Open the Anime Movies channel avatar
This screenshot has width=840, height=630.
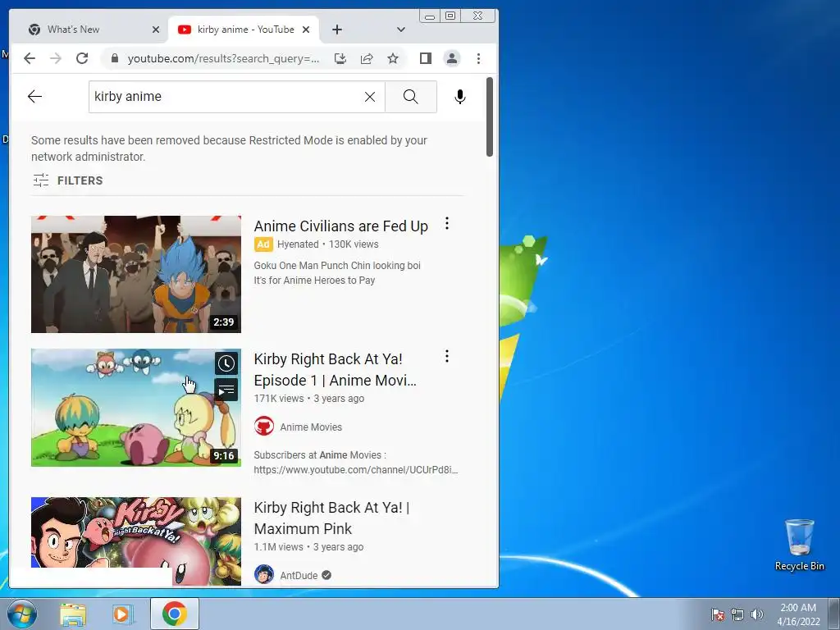tap(263, 427)
